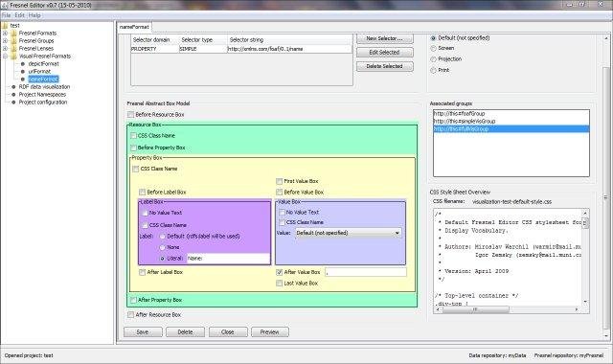The width and height of the screenshot is (613, 364).
Task: Collapse the Visual Fresnel Formats node
Action: click(5, 57)
